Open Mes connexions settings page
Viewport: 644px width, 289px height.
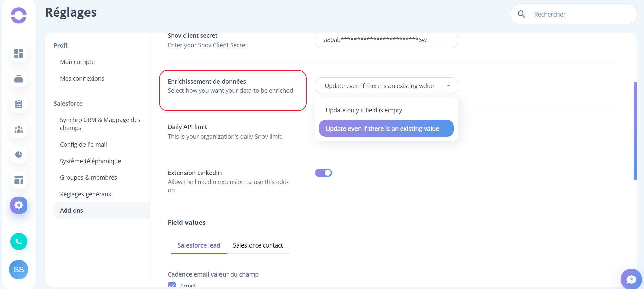(x=82, y=79)
